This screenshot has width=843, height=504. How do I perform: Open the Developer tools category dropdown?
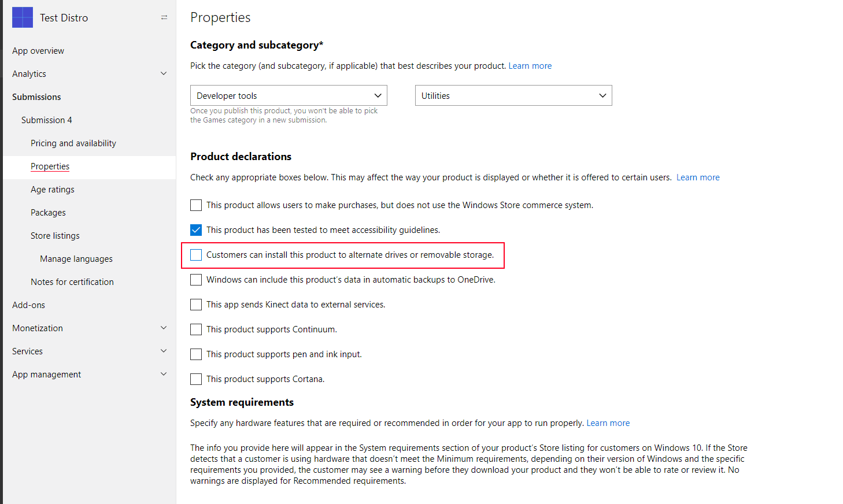(x=289, y=95)
